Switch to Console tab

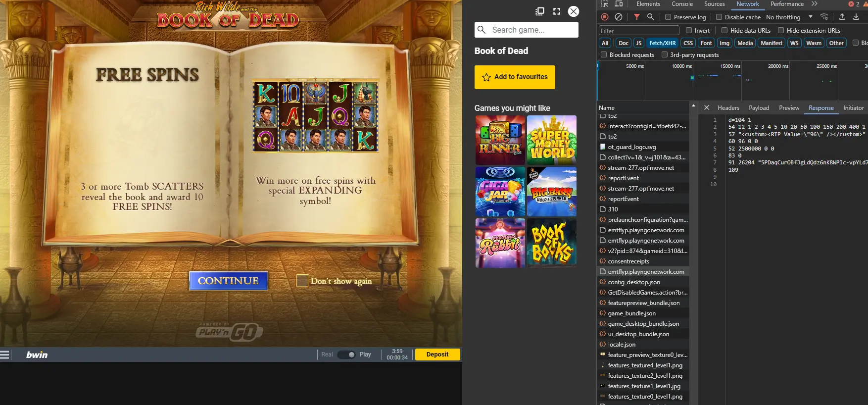[x=682, y=4]
